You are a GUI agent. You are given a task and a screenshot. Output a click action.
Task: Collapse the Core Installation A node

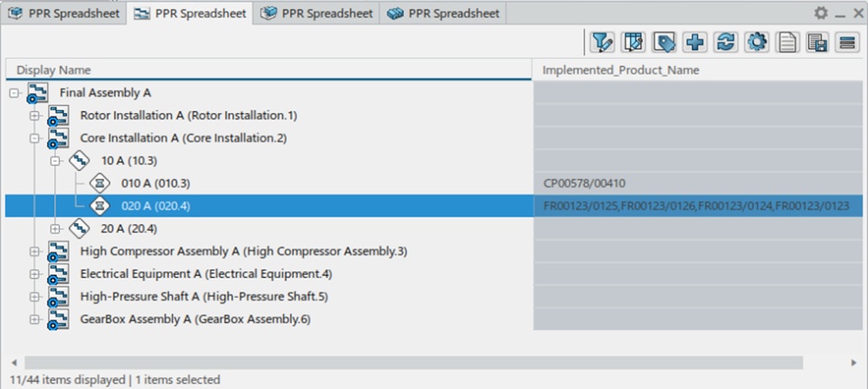pyautogui.click(x=35, y=138)
